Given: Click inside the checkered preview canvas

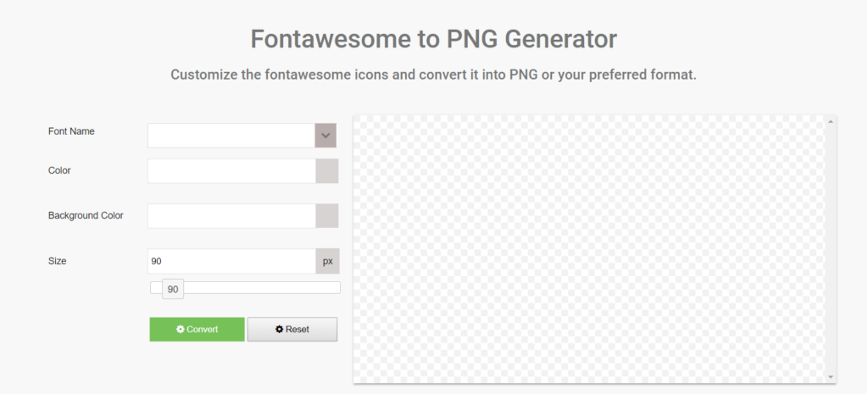Looking at the screenshot, I should (589, 249).
